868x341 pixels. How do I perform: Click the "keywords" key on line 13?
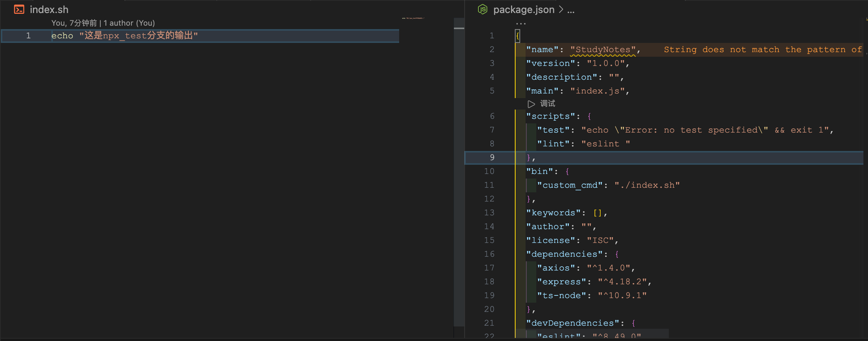click(x=554, y=213)
